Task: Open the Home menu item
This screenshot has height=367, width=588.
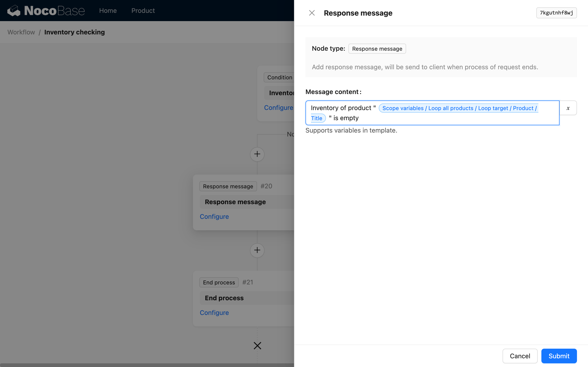Action: click(108, 11)
